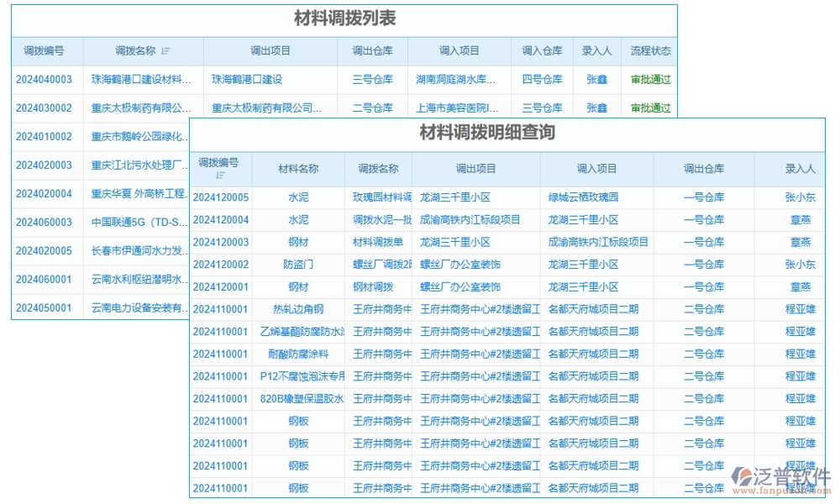Click 审批通过 status for record 2024040003
The height and width of the screenshot is (504, 840).
point(651,79)
